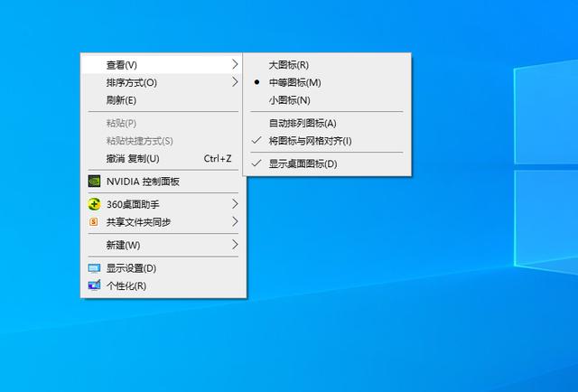Click the shared folder sync icon
Image resolution: width=578 pixels, height=392 pixels.
tap(94, 222)
